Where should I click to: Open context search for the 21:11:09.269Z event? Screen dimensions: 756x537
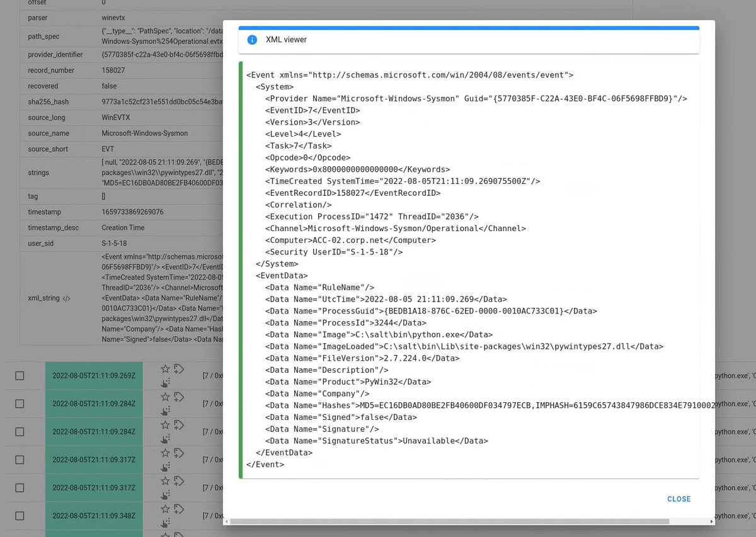coord(165,382)
